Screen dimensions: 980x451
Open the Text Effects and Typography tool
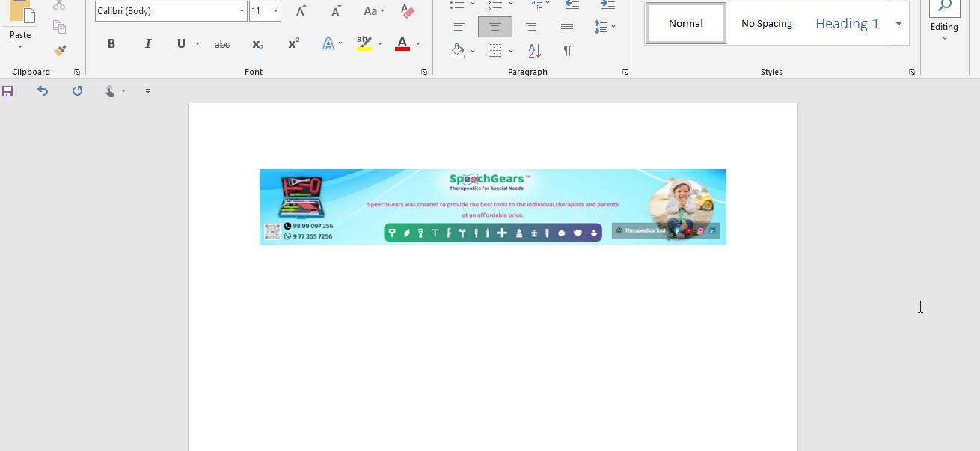click(328, 44)
